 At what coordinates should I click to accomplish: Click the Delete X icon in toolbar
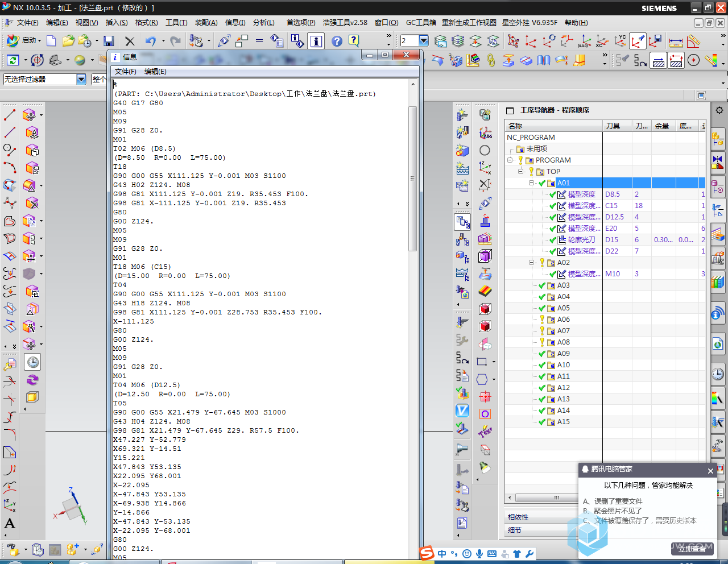(x=130, y=41)
